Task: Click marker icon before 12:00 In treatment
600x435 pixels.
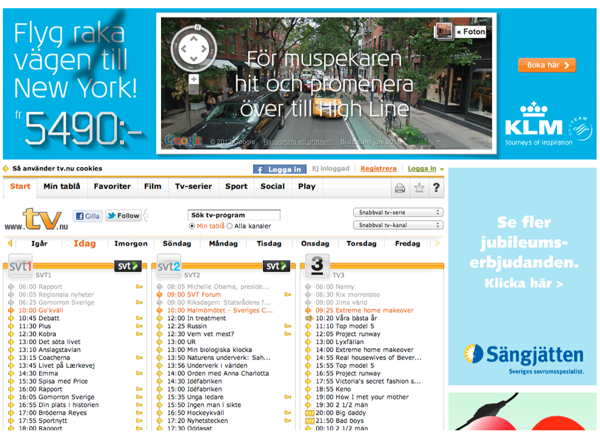Action: pyautogui.click(x=160, y=318)
